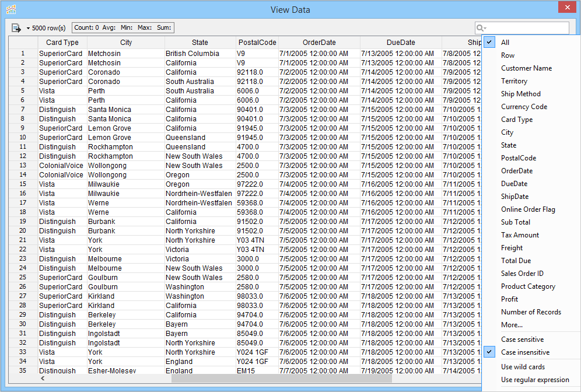The width and height of the screenshot is (581, 392).
Task: Click the horizontal scrollbar thumb
Action: 282,378
